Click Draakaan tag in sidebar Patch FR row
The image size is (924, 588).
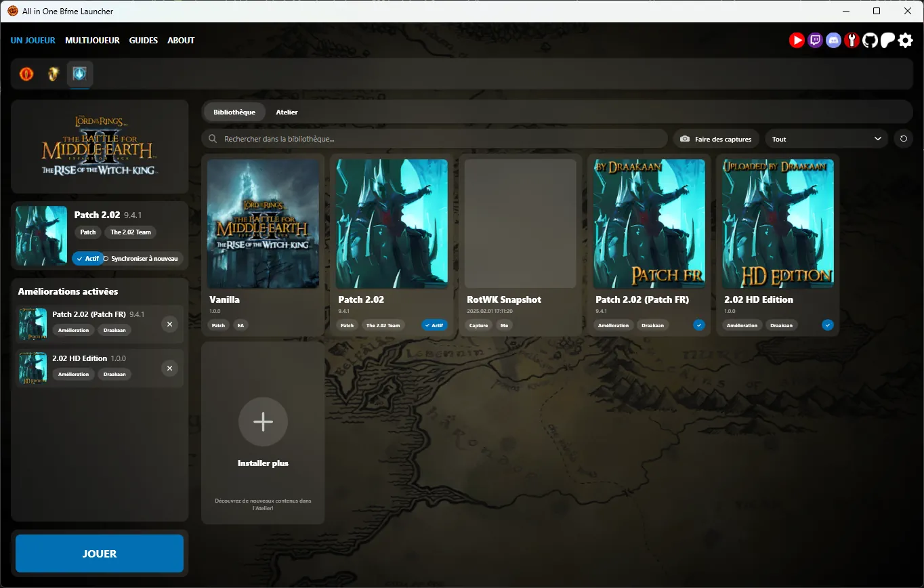(114, 330)
